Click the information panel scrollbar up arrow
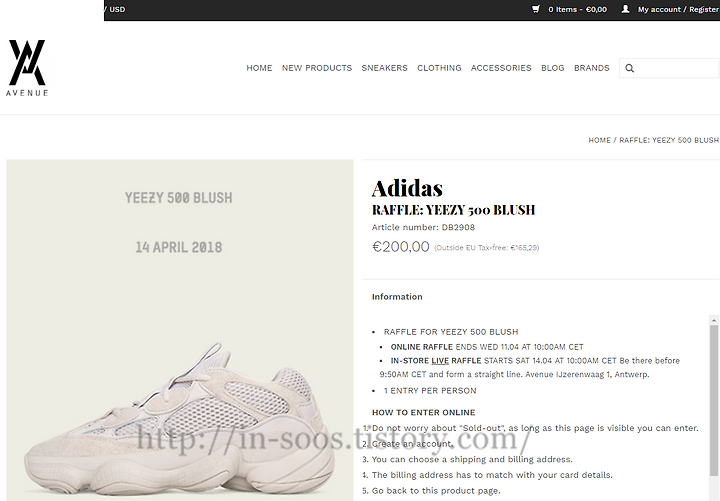The width and height of the screenshot is (720, 501). 714,320
